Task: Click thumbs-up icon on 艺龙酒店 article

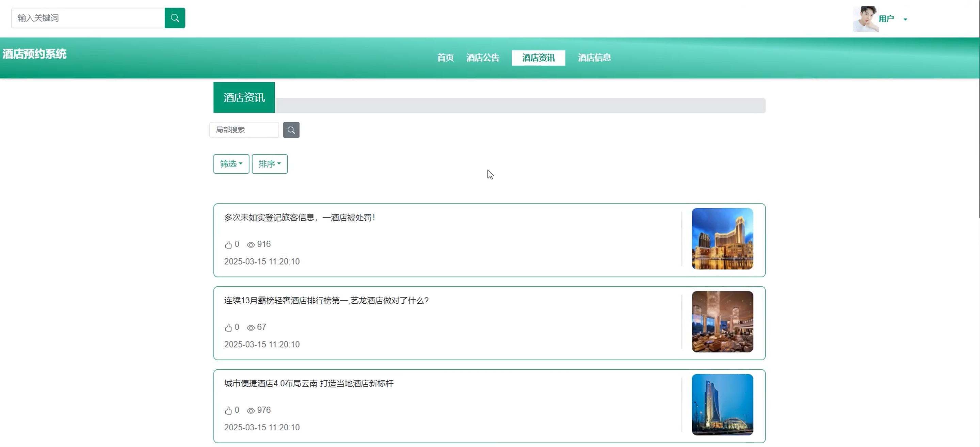Action: (228, 328)
